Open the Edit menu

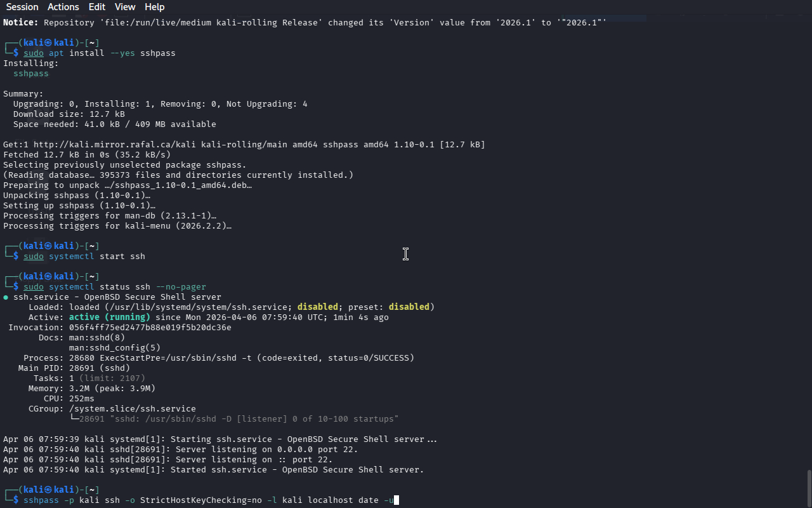[x=97, y=7]
